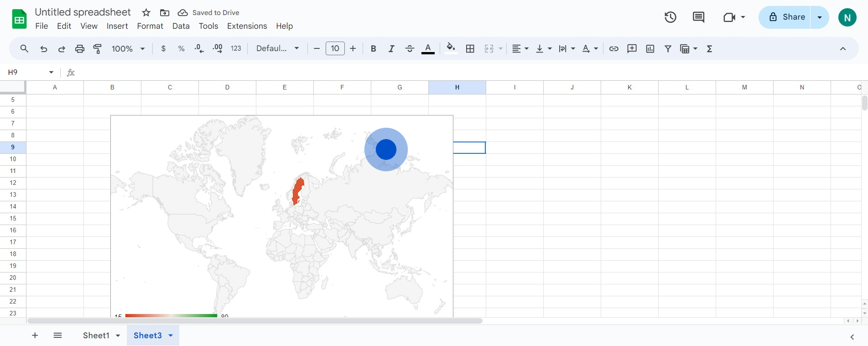Switch to the Sheet1 tab
The image size is (868, 346).
tap(96, 336)
